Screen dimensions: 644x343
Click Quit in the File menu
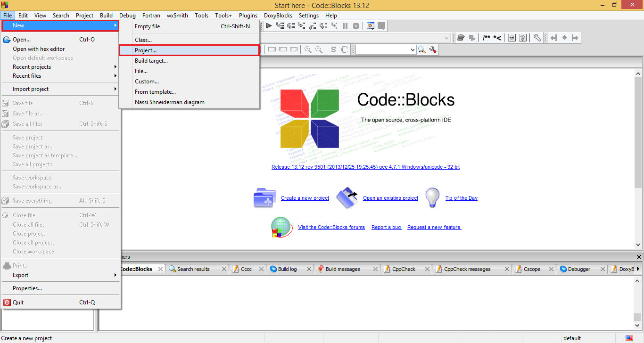[x=60, y=302]
